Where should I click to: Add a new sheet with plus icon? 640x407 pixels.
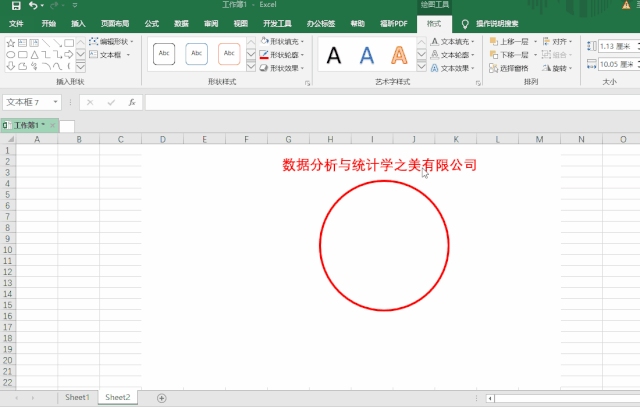(x=162, y=398)
